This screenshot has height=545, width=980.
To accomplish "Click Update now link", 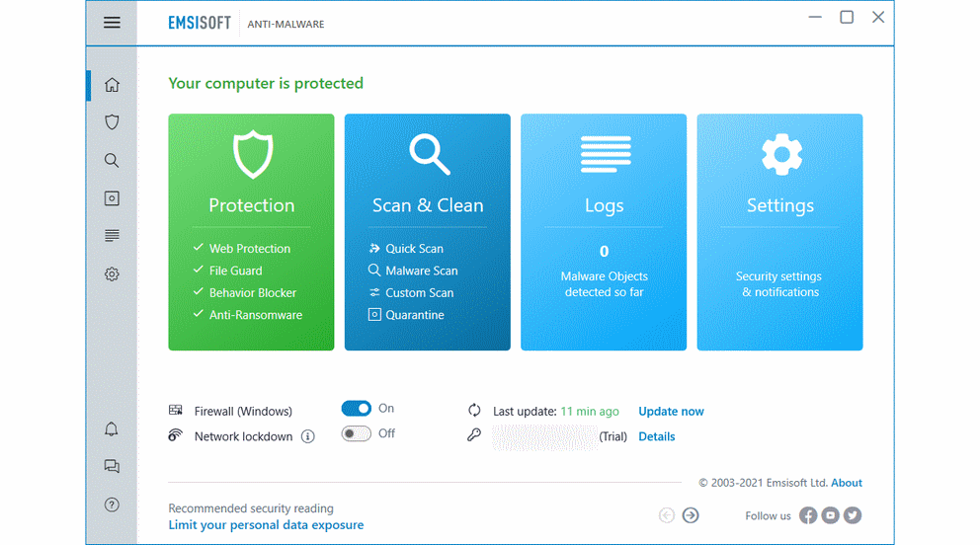I will (671, 412).
